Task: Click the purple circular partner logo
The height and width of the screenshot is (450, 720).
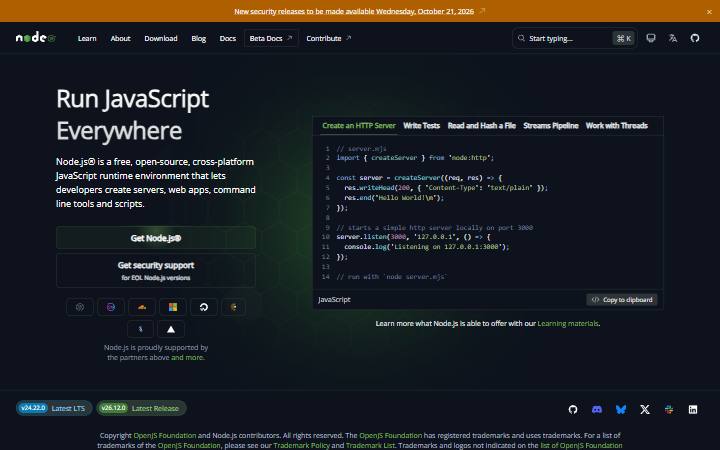Action: pos(111,307)
